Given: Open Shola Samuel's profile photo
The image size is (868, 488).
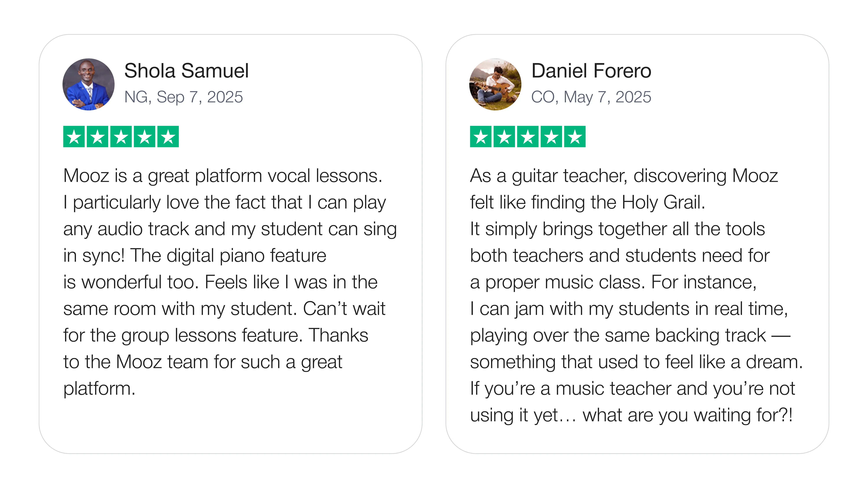Looking at the screenshot, I should point(88,84).
